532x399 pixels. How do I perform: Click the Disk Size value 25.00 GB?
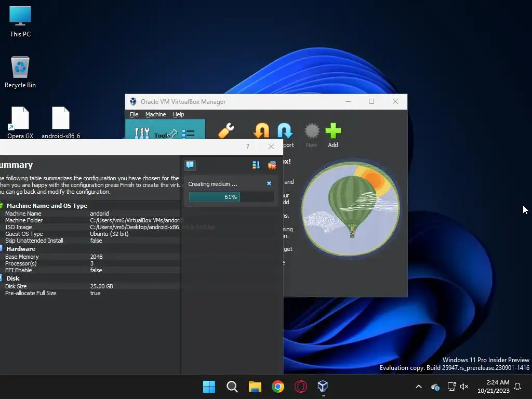[101, 286]
